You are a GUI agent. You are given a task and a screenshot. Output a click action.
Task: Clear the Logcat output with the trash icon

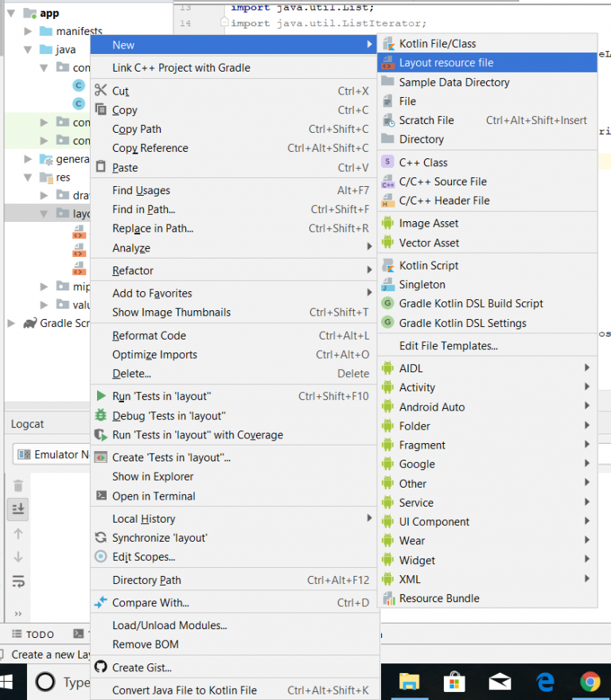18,484
